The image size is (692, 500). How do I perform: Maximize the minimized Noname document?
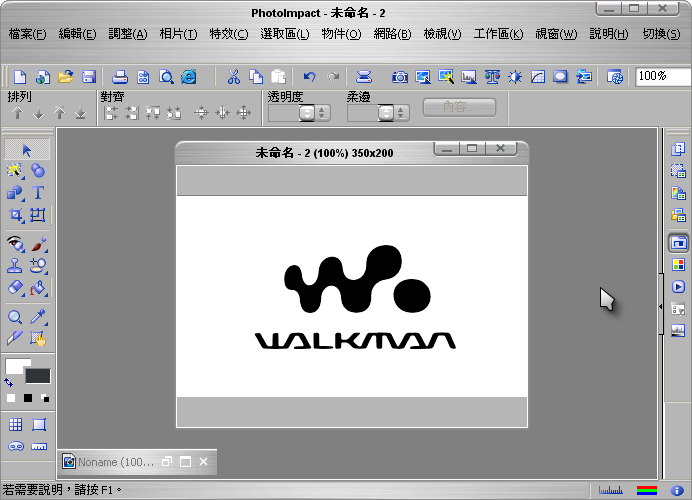(x=185, y=462)
